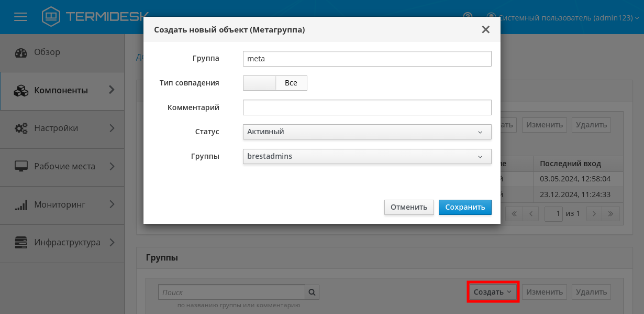Go to last page of table
Image resolution: width=644 pixels, height=314 pixels.
tap(610, 213)
